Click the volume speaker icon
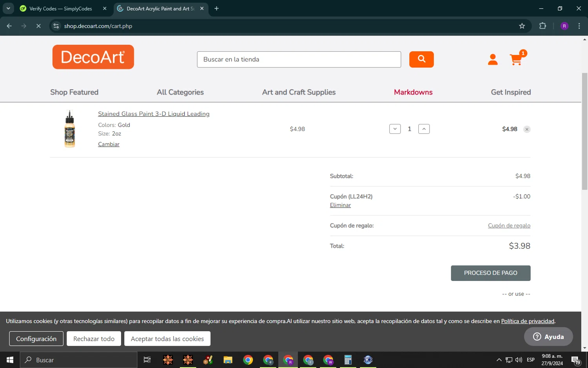588x368 pixels. pos(519,360)
